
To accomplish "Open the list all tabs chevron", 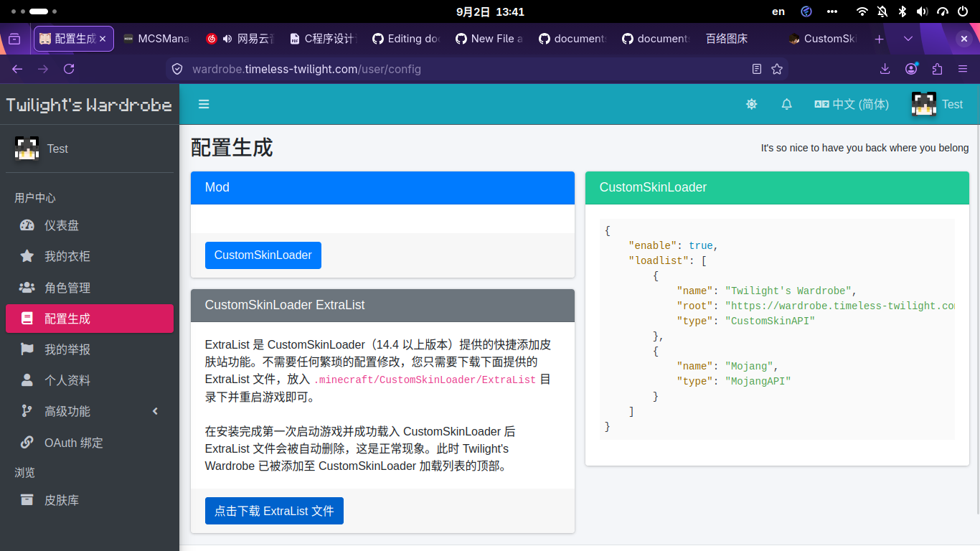I will pyautogui.click(x=908, y=39).
